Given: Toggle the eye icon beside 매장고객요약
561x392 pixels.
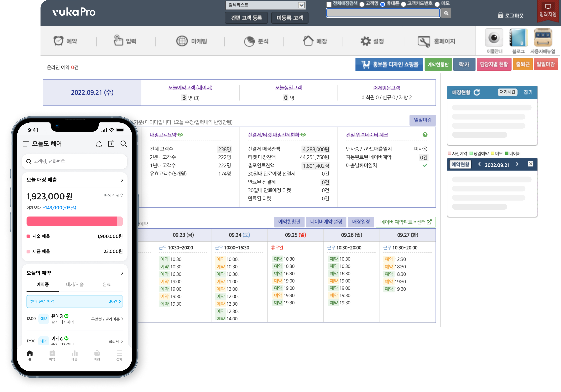Looking at the screenshot, I should click(x=180, y=135).
